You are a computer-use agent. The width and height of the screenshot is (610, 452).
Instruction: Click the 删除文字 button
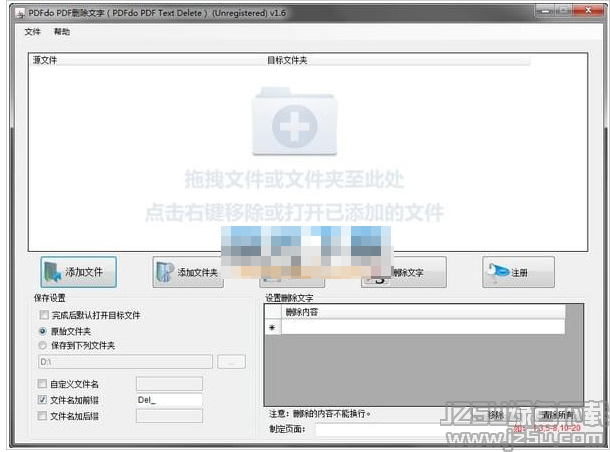403,272
